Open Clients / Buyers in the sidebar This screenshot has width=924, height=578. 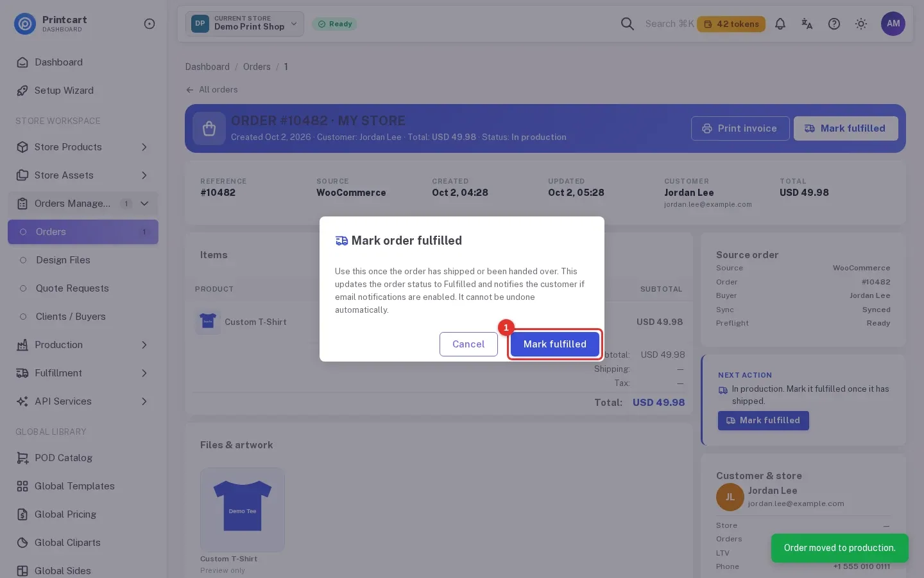(83, 317)
